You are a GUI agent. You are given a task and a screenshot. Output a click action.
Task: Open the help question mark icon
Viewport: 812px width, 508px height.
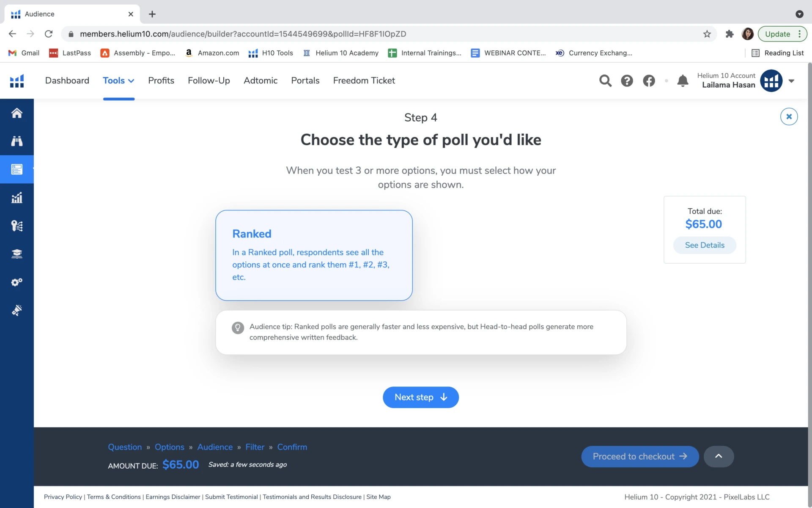627,80
